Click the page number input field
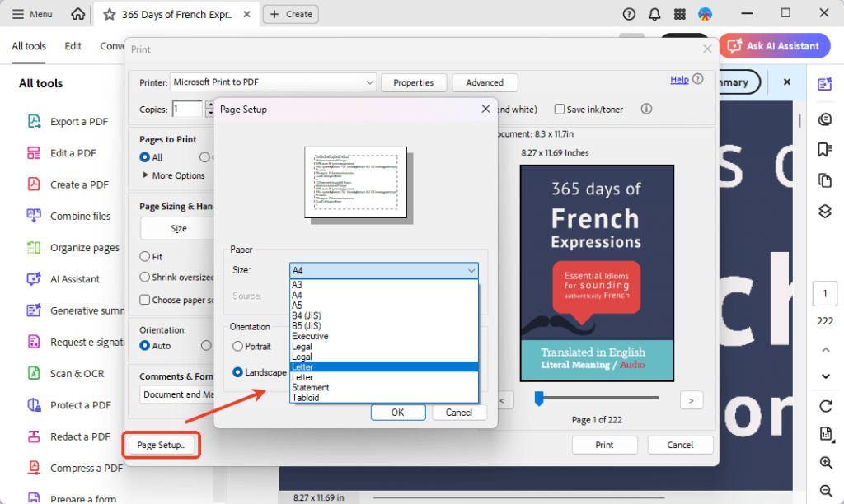Image resolution: width=844 pixels, height=504 pixels. coord(825,293)
